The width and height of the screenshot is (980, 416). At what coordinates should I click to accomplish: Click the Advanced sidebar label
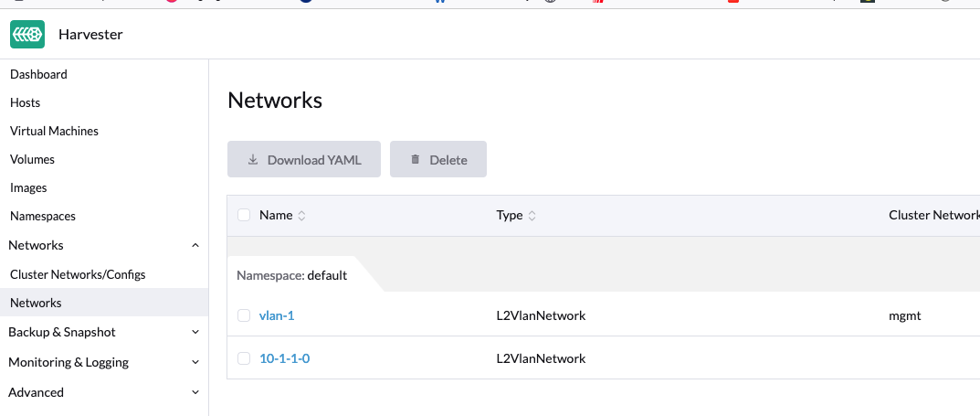tap(36, 392)
